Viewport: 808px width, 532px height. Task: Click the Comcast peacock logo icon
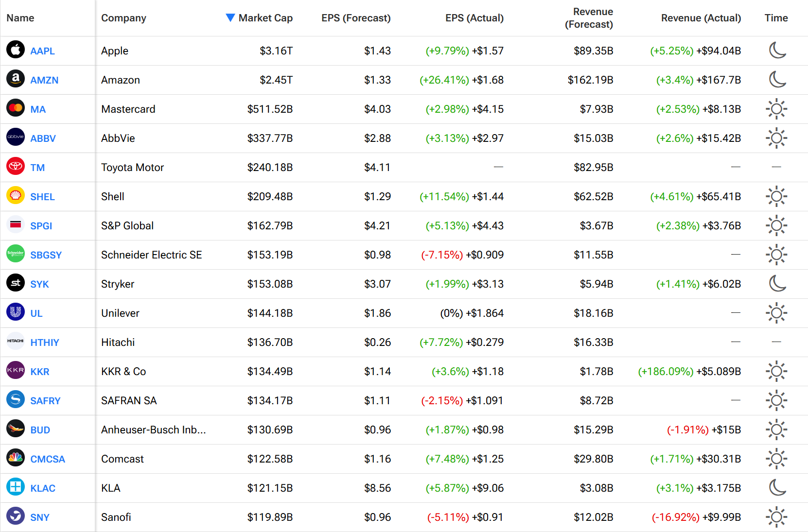pyautogui.click(x=16, y=458)
